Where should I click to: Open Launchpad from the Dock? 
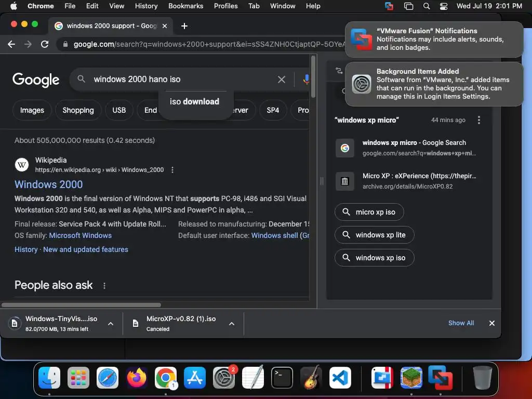[x=78, y=377]
